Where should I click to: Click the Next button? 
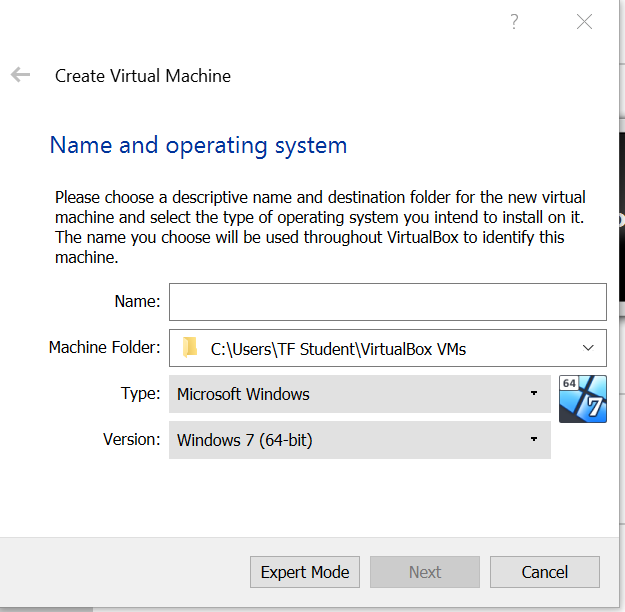[425, 572]
